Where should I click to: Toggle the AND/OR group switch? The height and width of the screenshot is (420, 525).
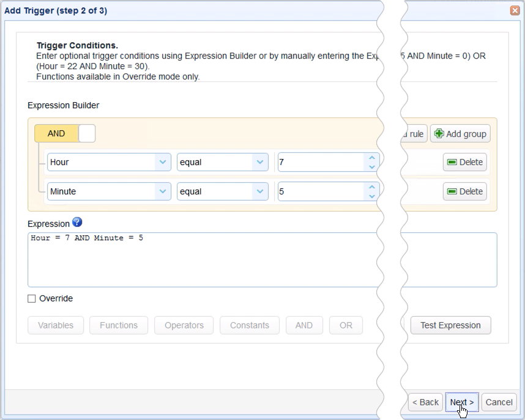point(65,133)
